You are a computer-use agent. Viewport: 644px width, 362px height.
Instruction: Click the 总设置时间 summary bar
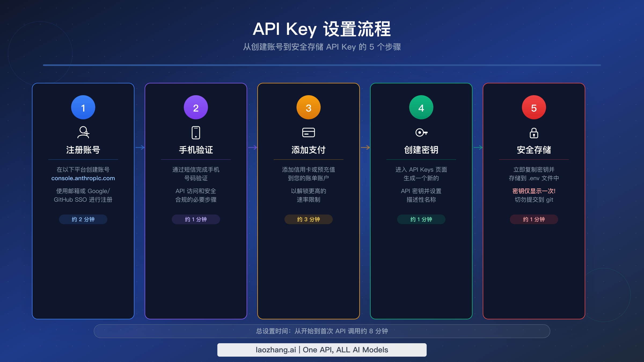[322, 331]
